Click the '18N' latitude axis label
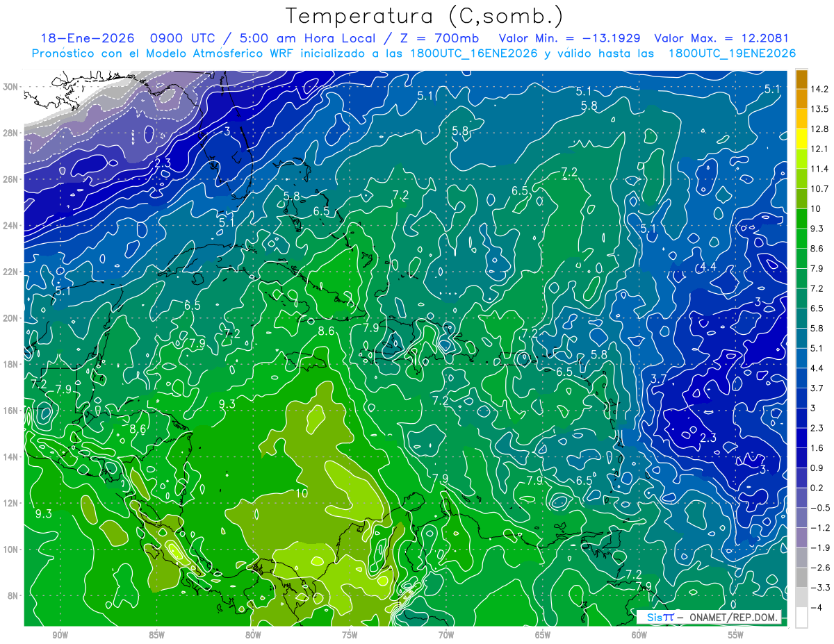Image resolution: width=834 pixels, height=644 pixels. (11, 364)
